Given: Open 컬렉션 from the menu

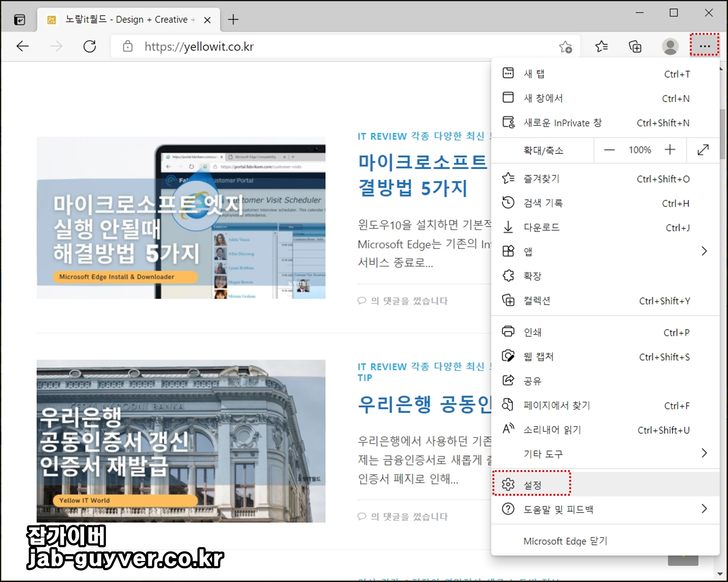Looking at the screenshot, I should pos(605,301).
